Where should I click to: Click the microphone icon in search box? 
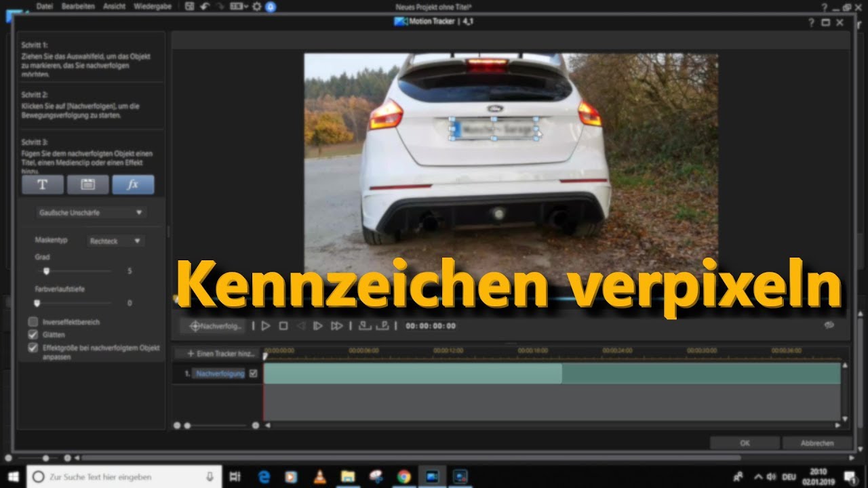click(210, 477)
